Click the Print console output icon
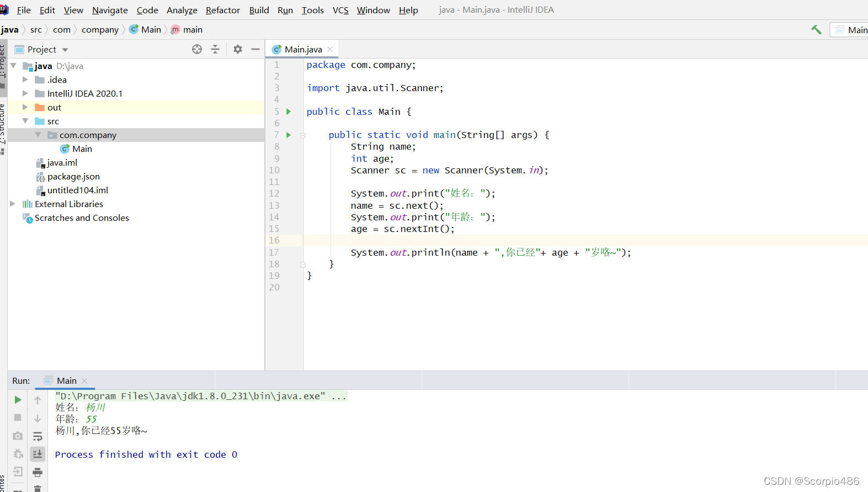The width and height of the screenshot is (868, 492). click(x=38, y=472)
